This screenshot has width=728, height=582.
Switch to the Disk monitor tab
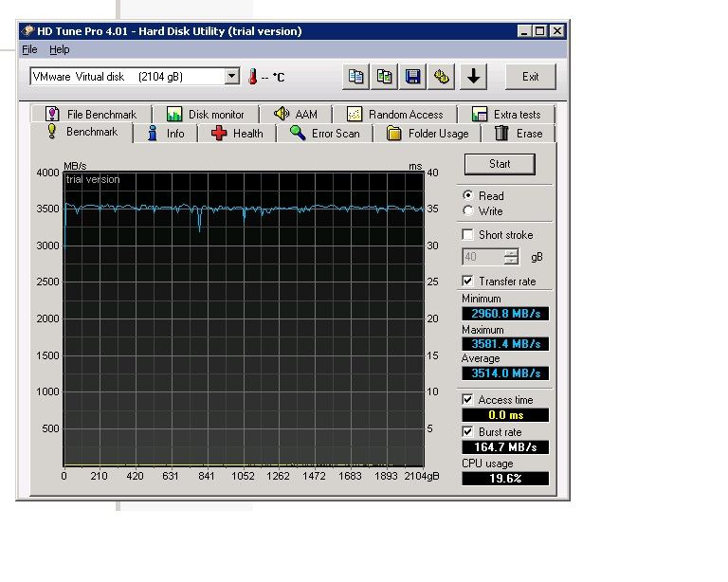[206, 114]
